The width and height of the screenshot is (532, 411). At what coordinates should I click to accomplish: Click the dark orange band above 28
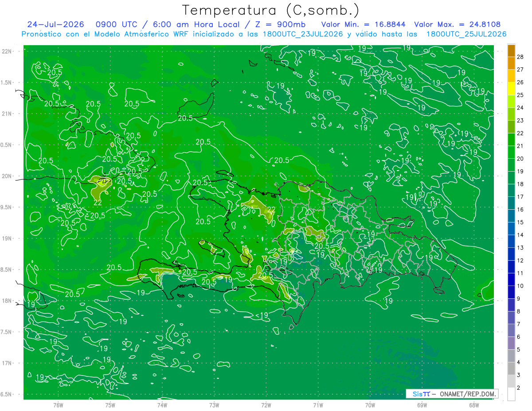click(x=511, y=51)
